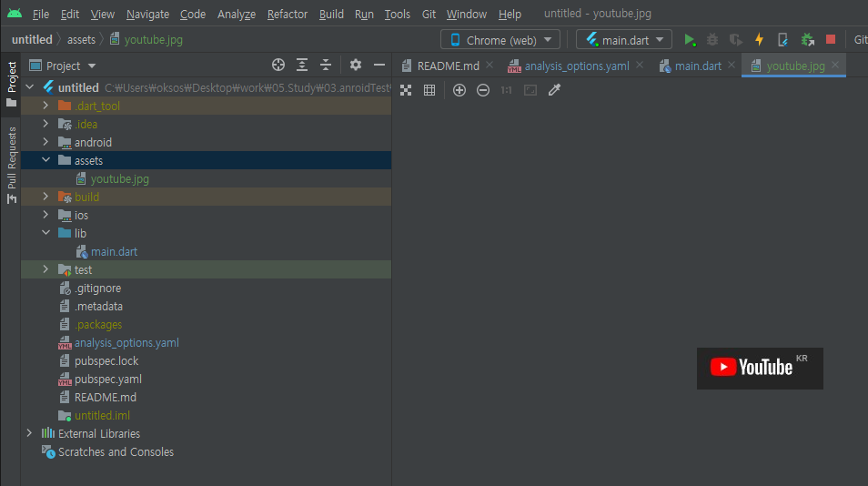The image size is (868, 486).
Task: Open the Analyze menu
Action: point(237,15)
